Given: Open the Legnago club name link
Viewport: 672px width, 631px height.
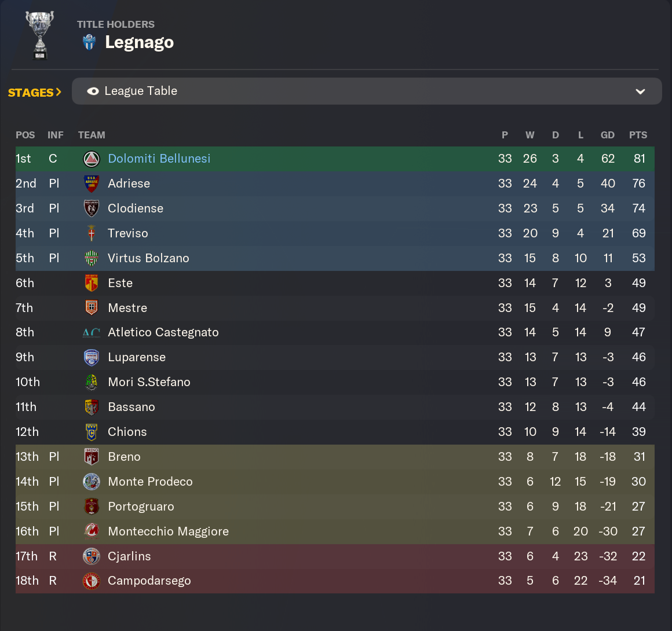Looking at the screenshot, I should (x=139, y=42).
